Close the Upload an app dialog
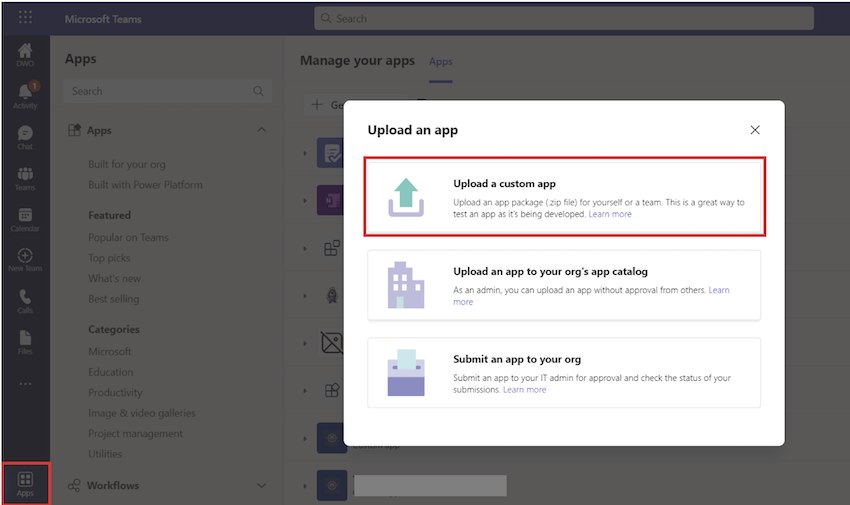Image resolution: width=850 pixels, height=505 pixels. 755,130
